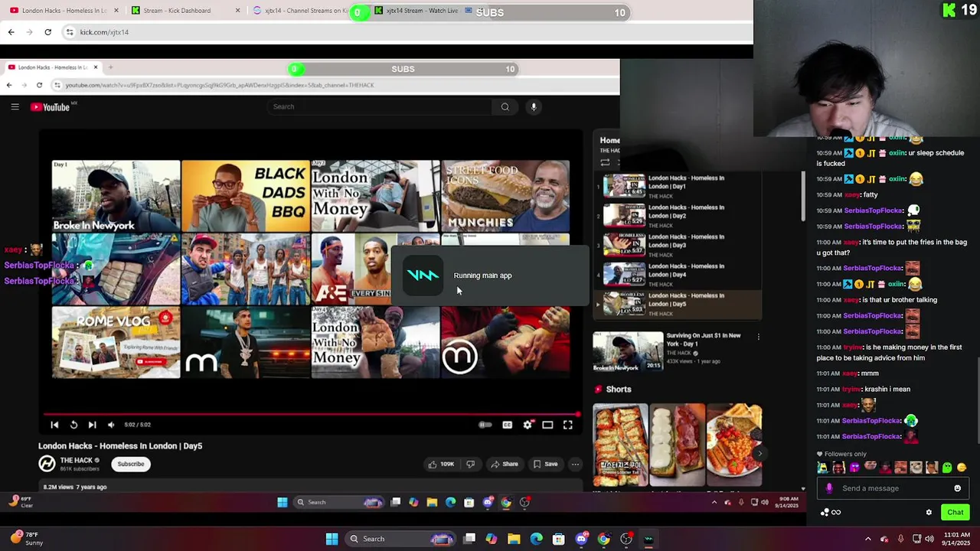Enter full screen video mode
This screenshot has width=980, height=551.
[568, 425]
